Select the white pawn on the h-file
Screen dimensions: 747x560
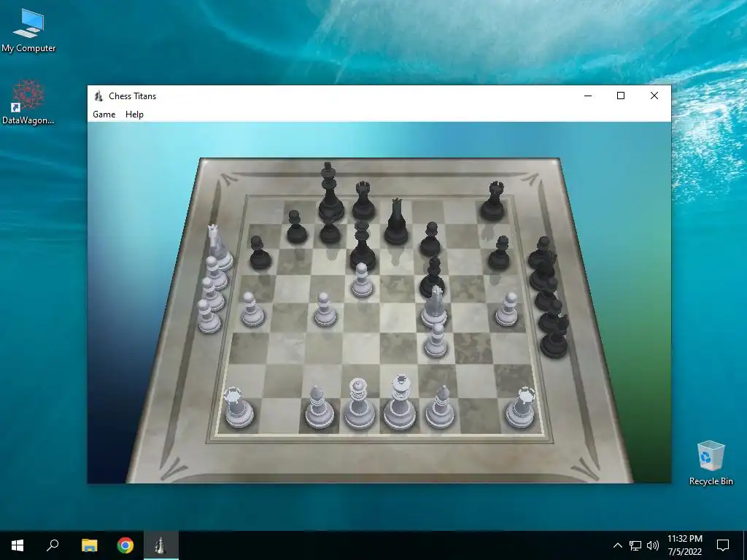pyautogui.click(x=508, y=309)
